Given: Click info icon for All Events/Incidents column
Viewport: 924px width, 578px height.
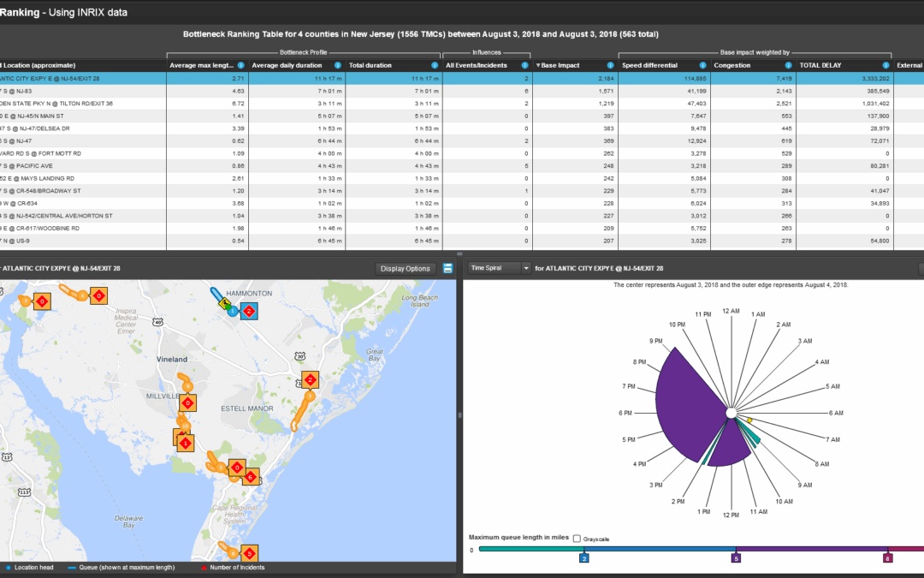Looking at the screenshot, I should [524, 65].
